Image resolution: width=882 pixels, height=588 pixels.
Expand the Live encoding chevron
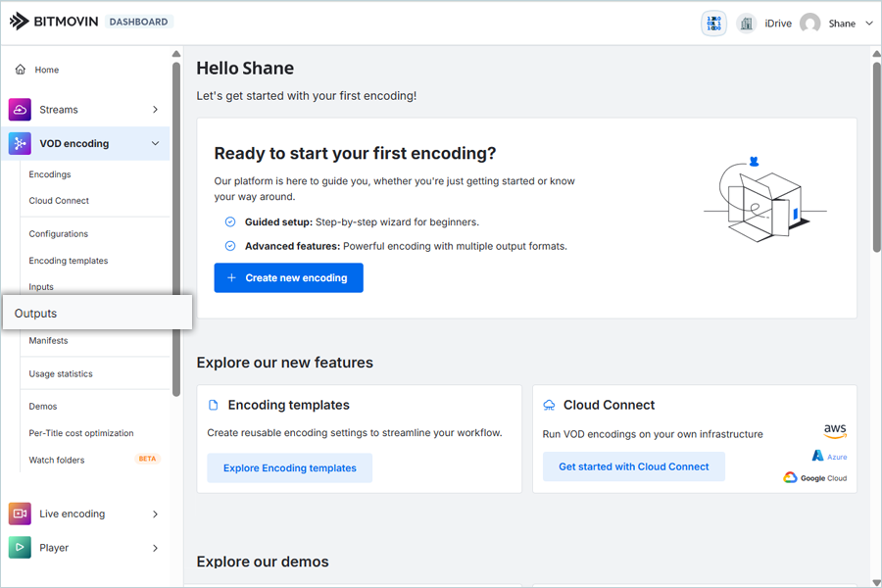pos(155,514)
